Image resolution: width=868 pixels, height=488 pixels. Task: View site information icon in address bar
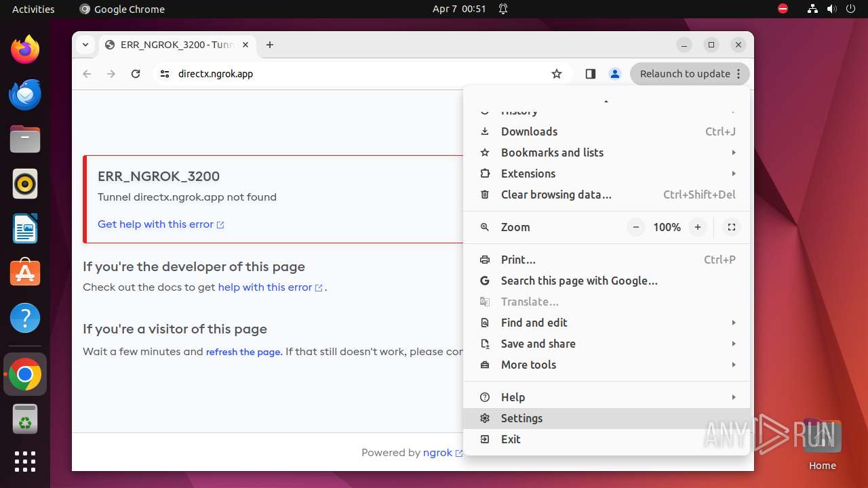coord(164,74)
